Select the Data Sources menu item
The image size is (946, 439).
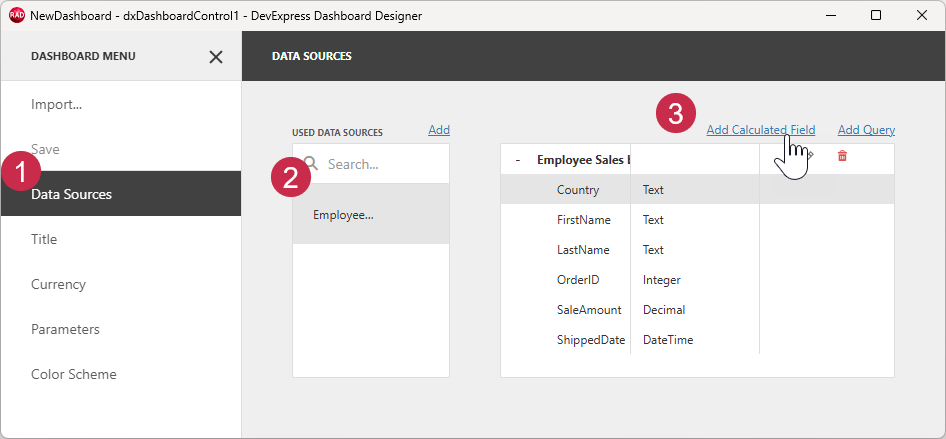pyautogui.click(x=121, y=194)
